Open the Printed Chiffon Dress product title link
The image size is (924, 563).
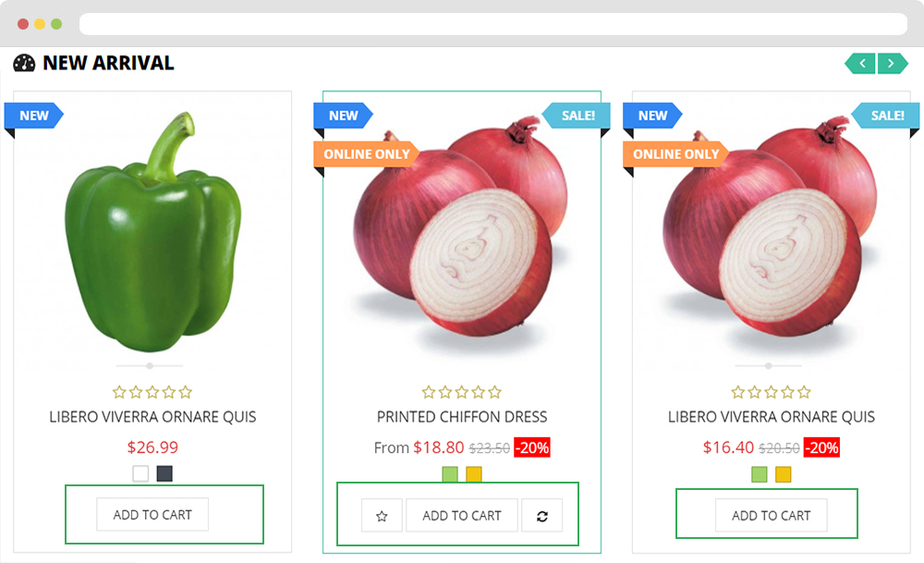point(462,417)
